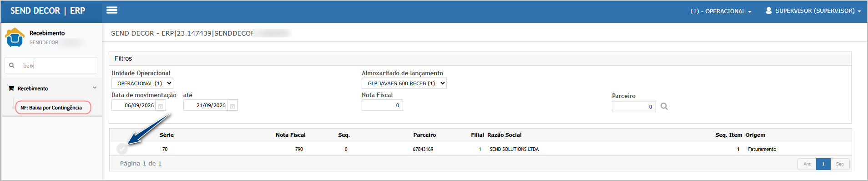Open the Almoxarifado de lançamento select box
Image resolution: width=868 pixels, height=181 pixels.
pyautogui.click(x=404, y=83)
